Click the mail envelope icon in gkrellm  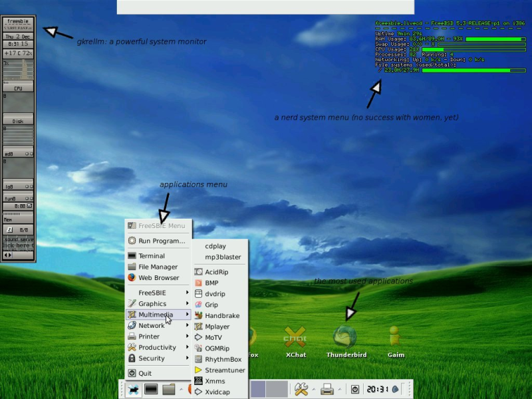pyautogui.click(x=29, y=205)
